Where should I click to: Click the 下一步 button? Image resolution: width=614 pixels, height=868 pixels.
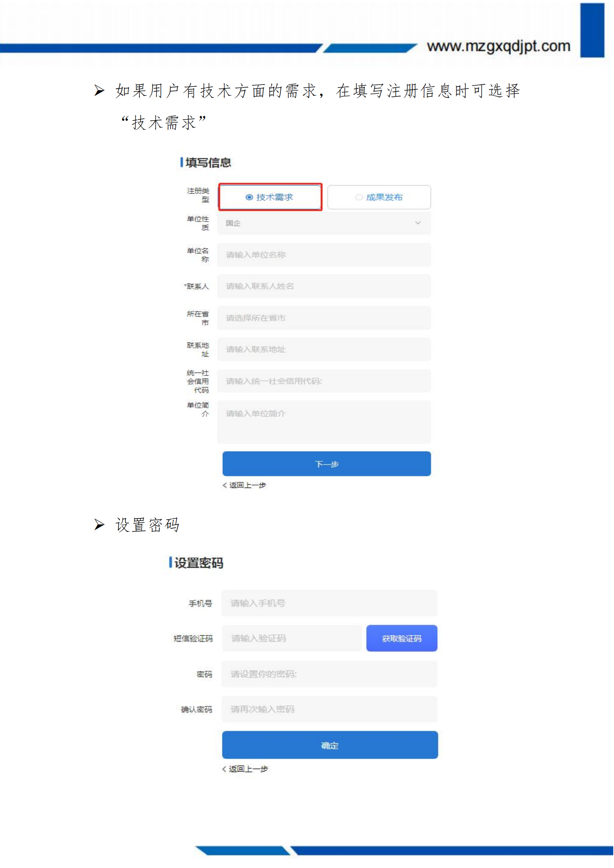327,464
